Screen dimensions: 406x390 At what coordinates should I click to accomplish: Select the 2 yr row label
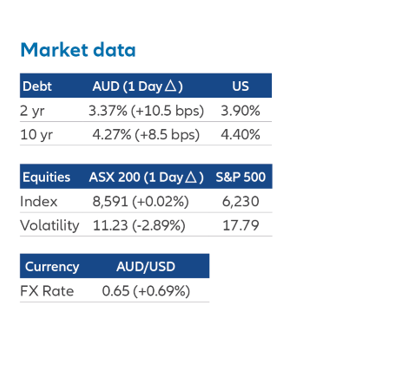click(32, 111)
